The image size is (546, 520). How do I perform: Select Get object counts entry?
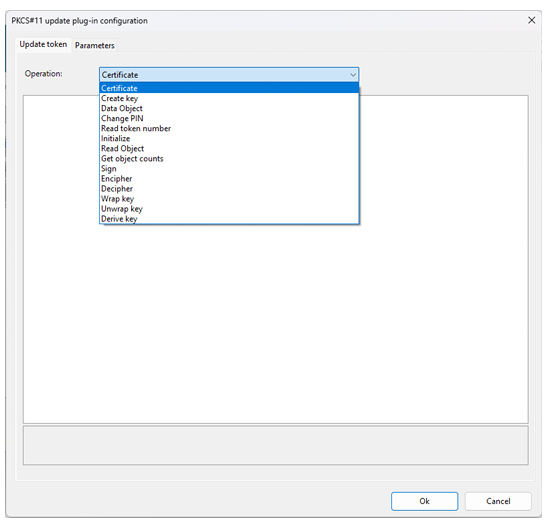(x=229, y=159)
